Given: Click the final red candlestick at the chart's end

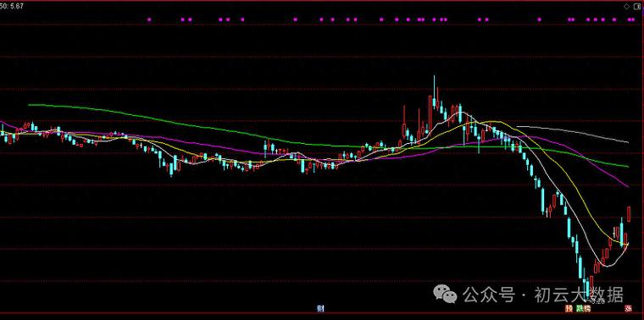Looking at the screenshot, I should pos(629,213).
